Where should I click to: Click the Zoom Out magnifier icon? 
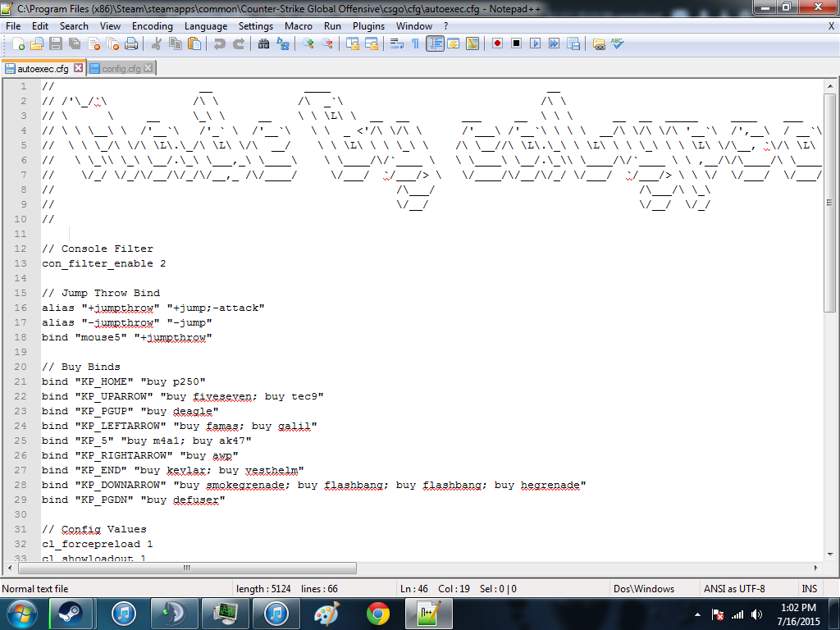coord(326,44)
